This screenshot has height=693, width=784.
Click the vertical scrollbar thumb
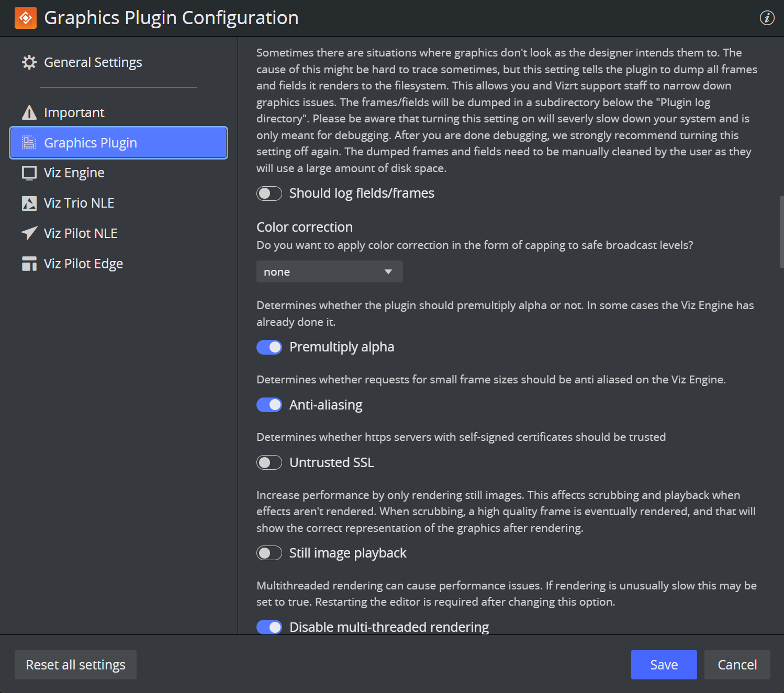[781, 232]
